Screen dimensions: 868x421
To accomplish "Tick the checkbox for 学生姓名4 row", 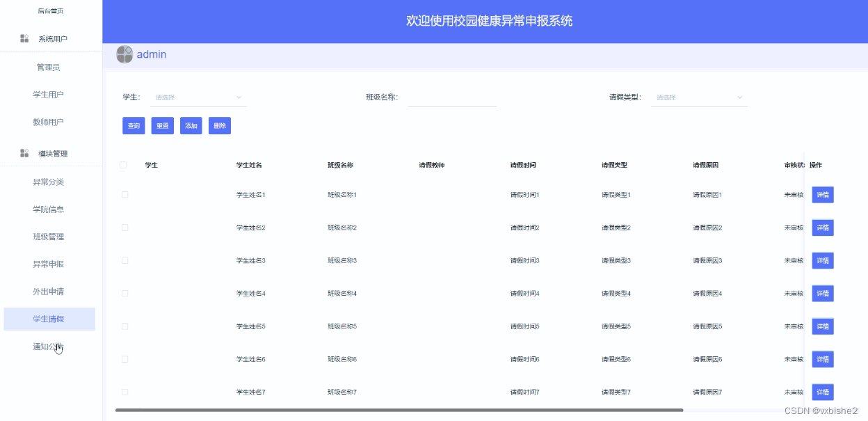I will pyautogui.click(x=124, y=293).
